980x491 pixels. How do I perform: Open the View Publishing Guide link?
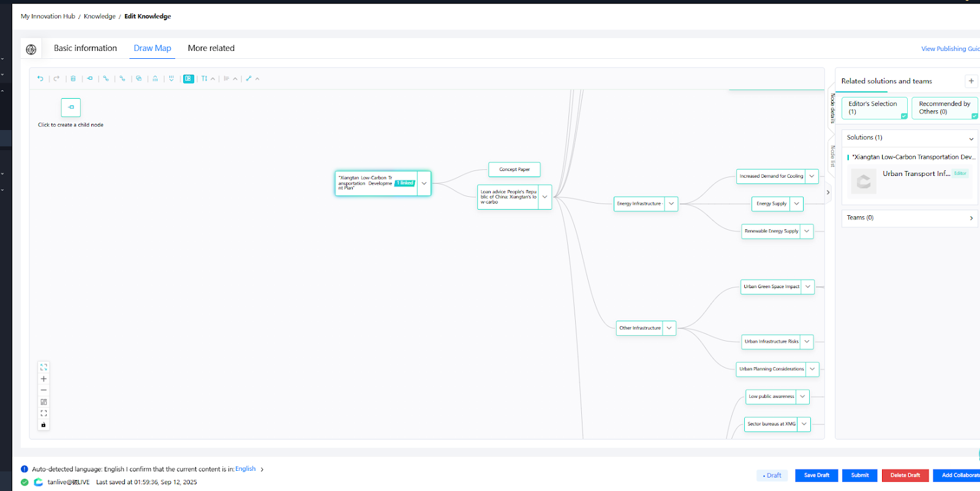point(949,49)
